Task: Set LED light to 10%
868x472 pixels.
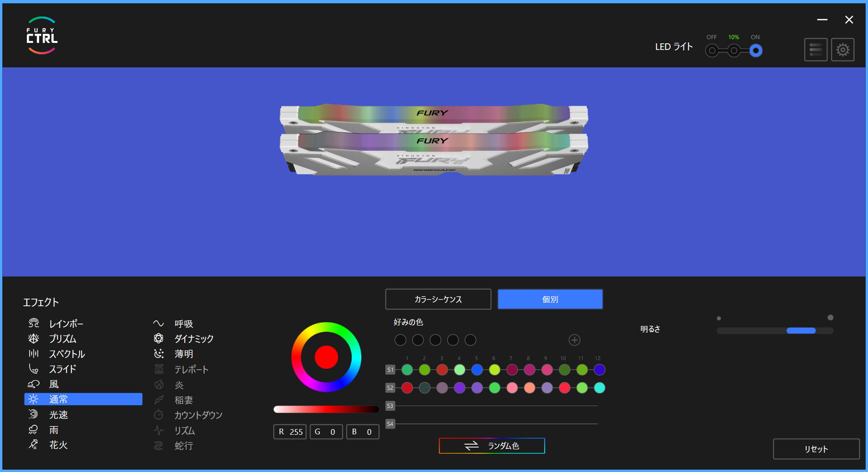Action: click(x=734, y=50)
